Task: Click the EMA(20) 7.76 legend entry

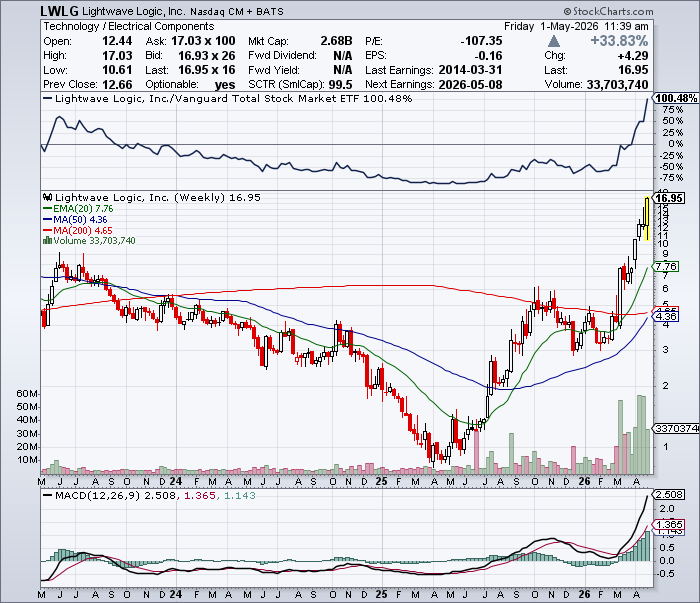Action: coord(78,208)
